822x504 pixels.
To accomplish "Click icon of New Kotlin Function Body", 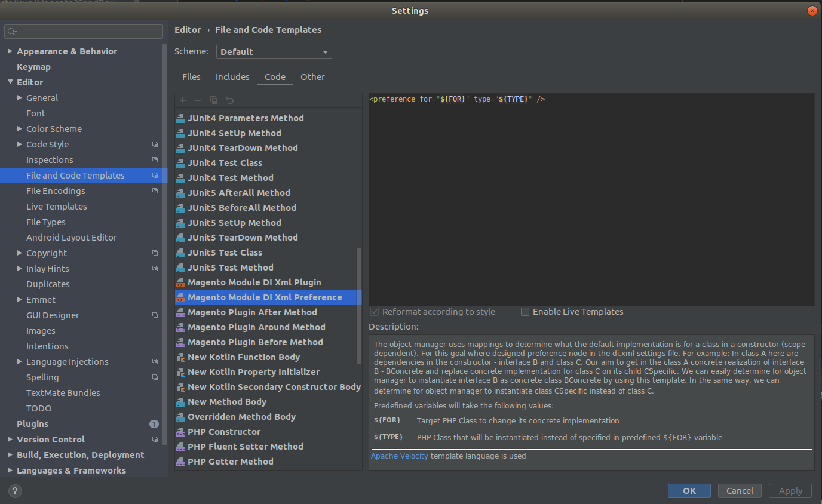I will [x=180, y=357].
